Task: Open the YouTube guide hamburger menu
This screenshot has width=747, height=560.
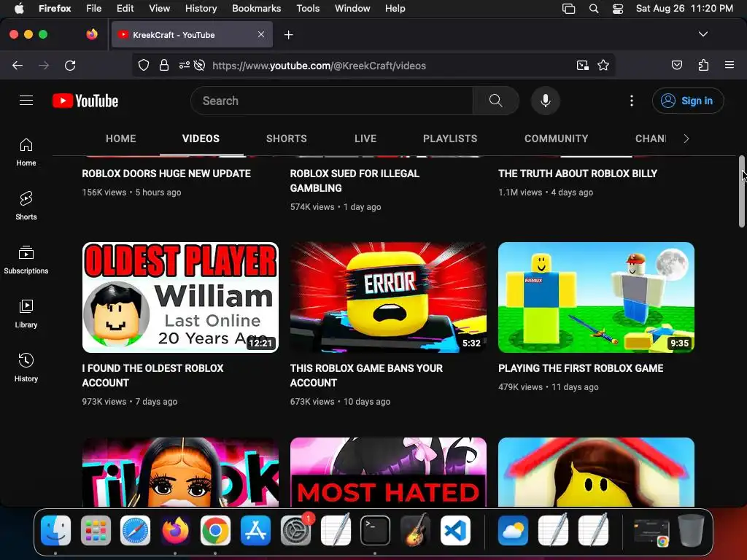Action: tap(26, 101)
